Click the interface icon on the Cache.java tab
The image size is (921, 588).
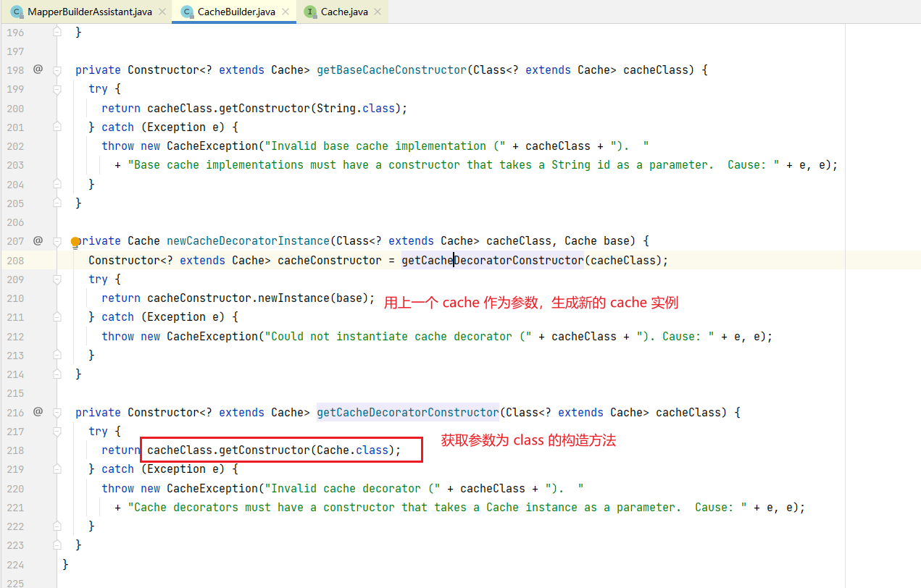(310, 12)
